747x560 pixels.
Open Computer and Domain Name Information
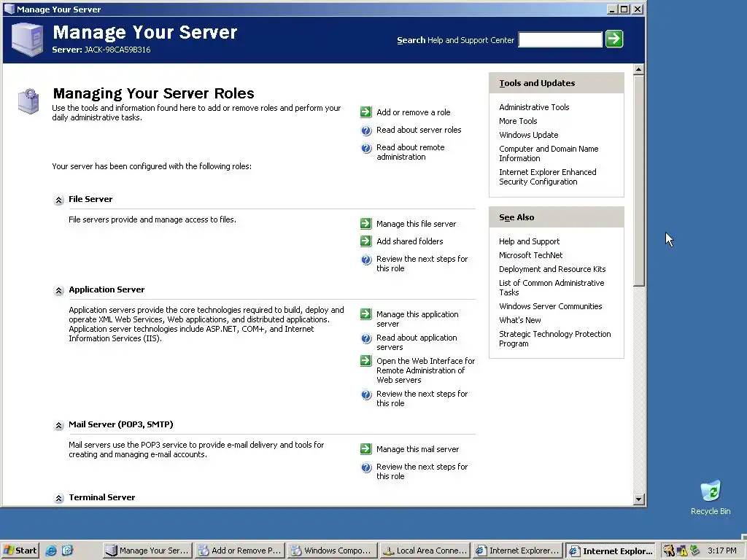[x=549, y=153]
